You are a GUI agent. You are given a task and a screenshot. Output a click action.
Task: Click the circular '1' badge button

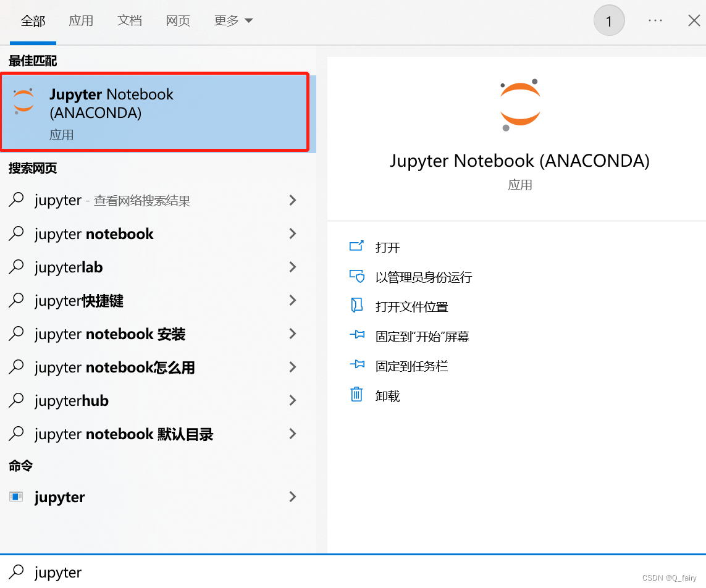pyautogui.click(x=609, y=20)
